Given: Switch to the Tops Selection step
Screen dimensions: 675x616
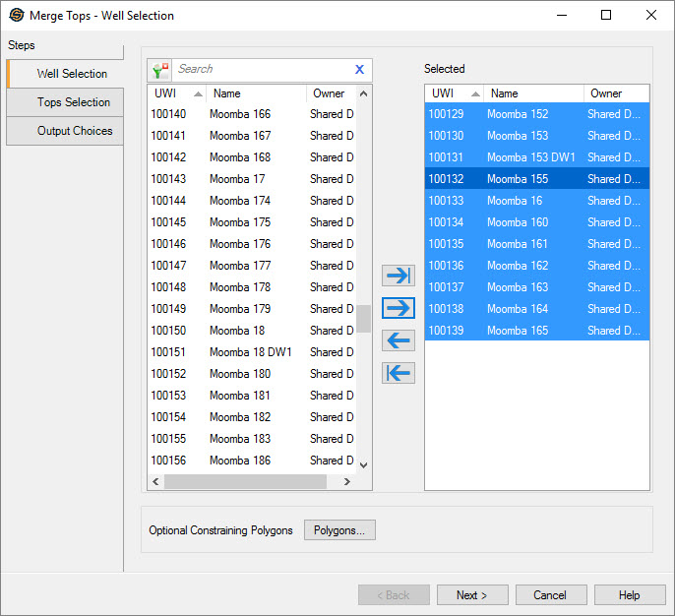Looking at the screenshot, I should (x=74, y=102).
